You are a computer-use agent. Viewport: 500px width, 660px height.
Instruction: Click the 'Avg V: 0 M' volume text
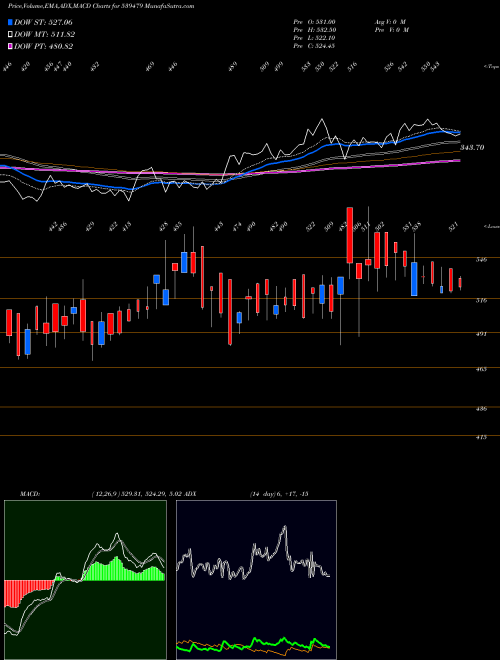[x=390, y=22]
